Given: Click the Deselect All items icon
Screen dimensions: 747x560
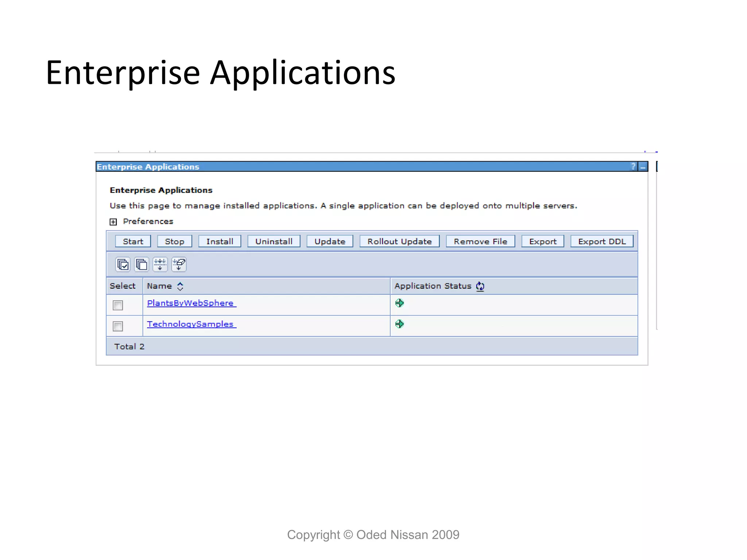Looking at the screenshot, I should [x=142, y=264].
